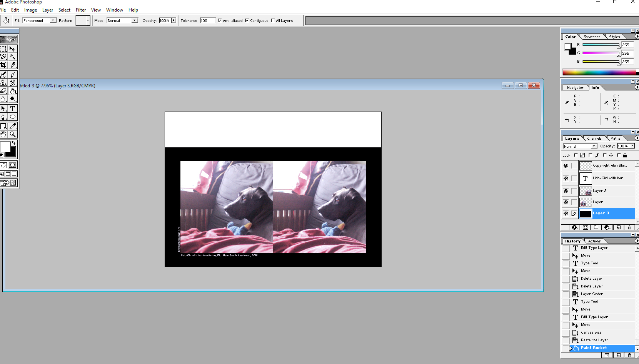Jump to ImageReady

(8, 183)
